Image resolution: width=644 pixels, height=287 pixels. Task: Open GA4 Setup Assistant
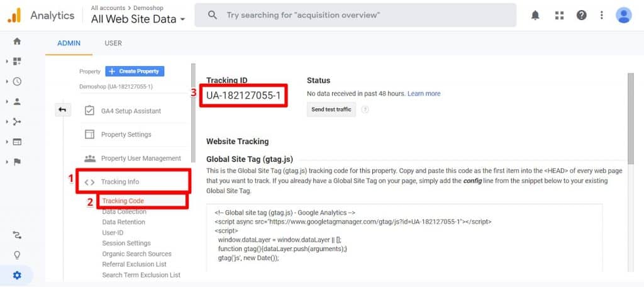[x=131, y=111]
